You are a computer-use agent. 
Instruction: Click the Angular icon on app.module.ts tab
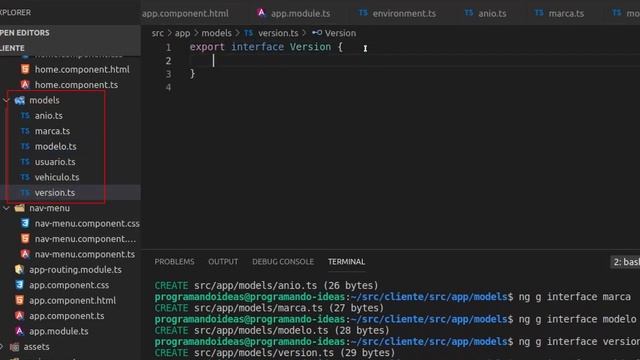click(x=261, y=13)
